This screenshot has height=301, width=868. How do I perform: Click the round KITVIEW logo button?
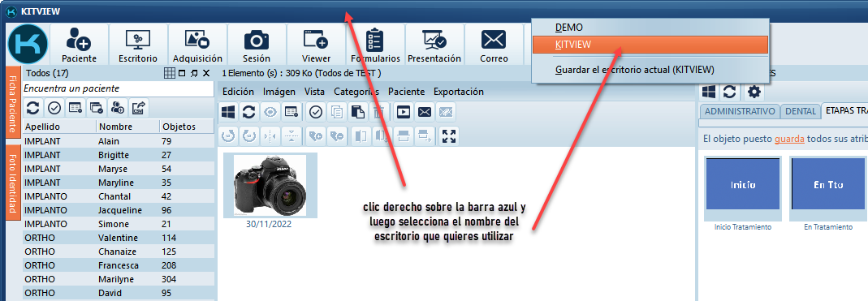pos(28,45)
